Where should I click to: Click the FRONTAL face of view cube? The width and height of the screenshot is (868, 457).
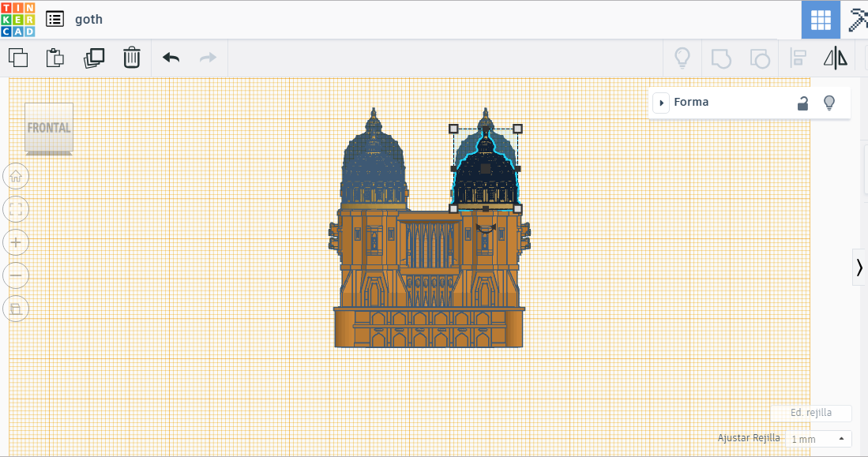pos(49,127)
